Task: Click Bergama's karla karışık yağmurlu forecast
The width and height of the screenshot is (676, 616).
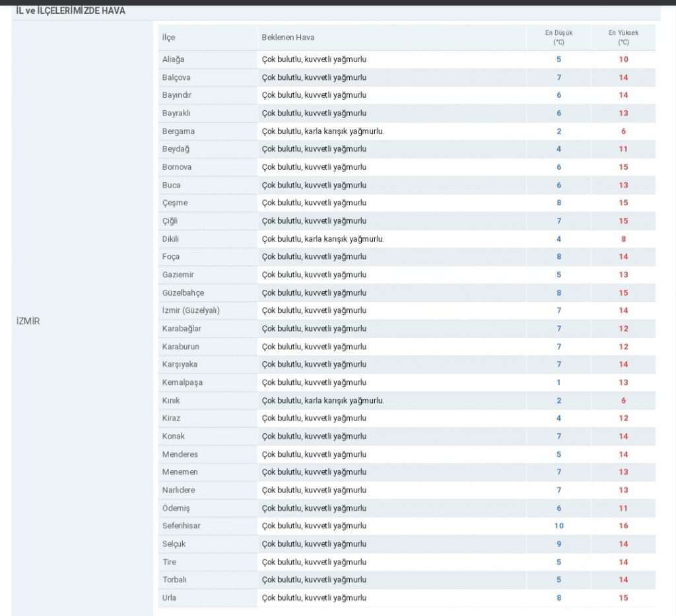Action: 323,131
